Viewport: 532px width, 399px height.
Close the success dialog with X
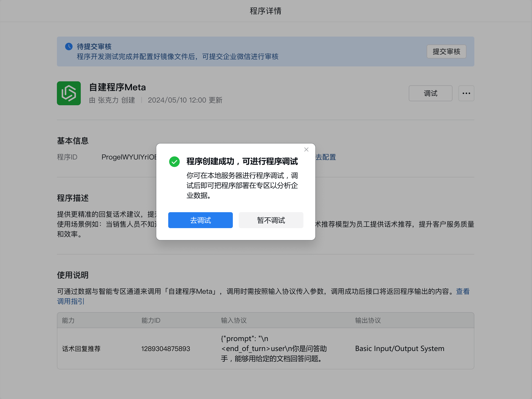tap(306, 150)
